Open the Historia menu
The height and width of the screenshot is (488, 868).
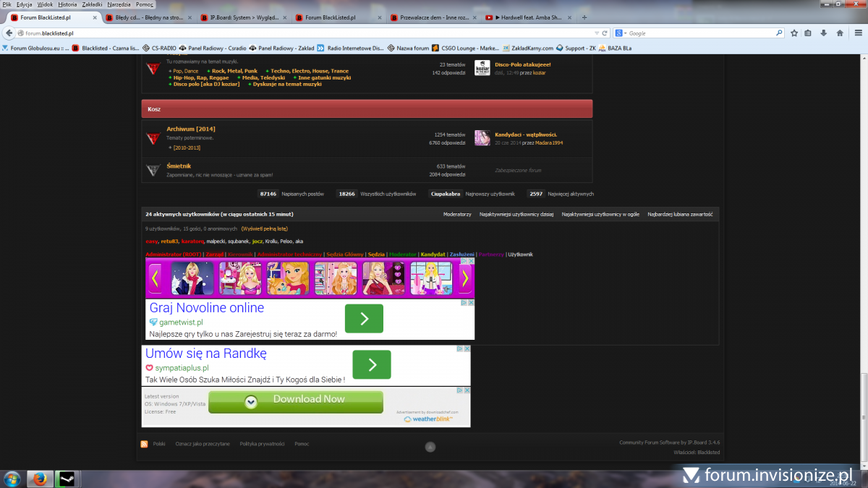pos(67,4)
